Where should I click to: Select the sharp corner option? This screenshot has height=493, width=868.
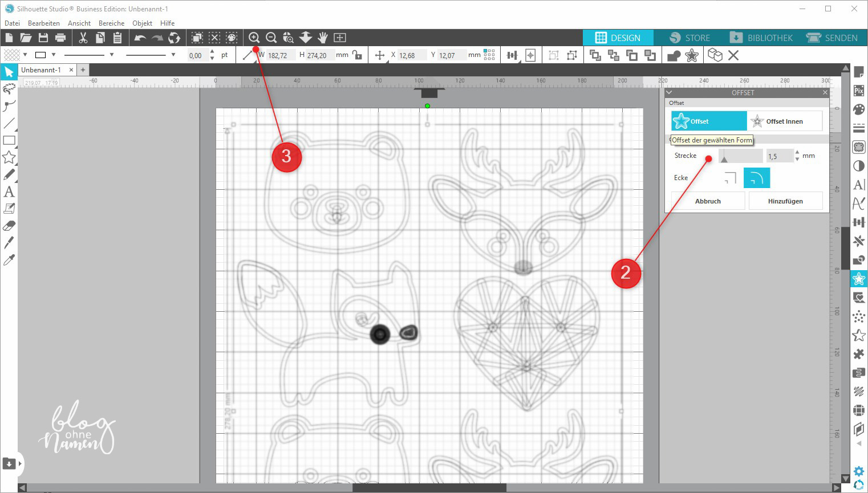[730, 178]
